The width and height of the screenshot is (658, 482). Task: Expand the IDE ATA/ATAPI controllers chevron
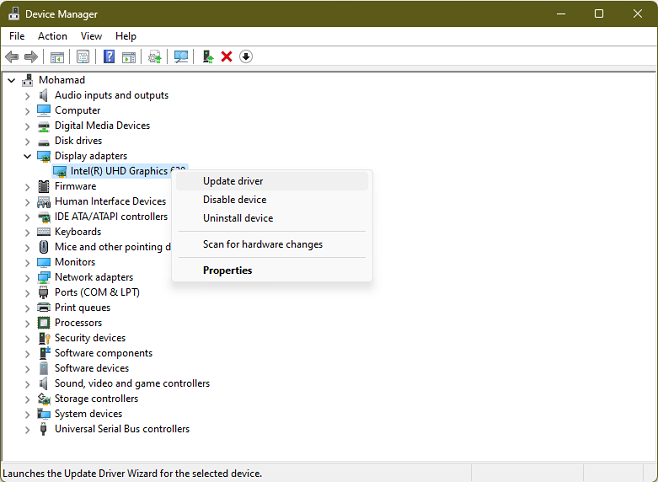pyautogui.click(x=27, y=217)
